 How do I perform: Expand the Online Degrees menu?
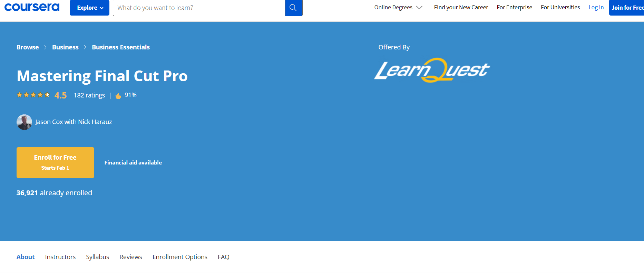coord(398,8)
